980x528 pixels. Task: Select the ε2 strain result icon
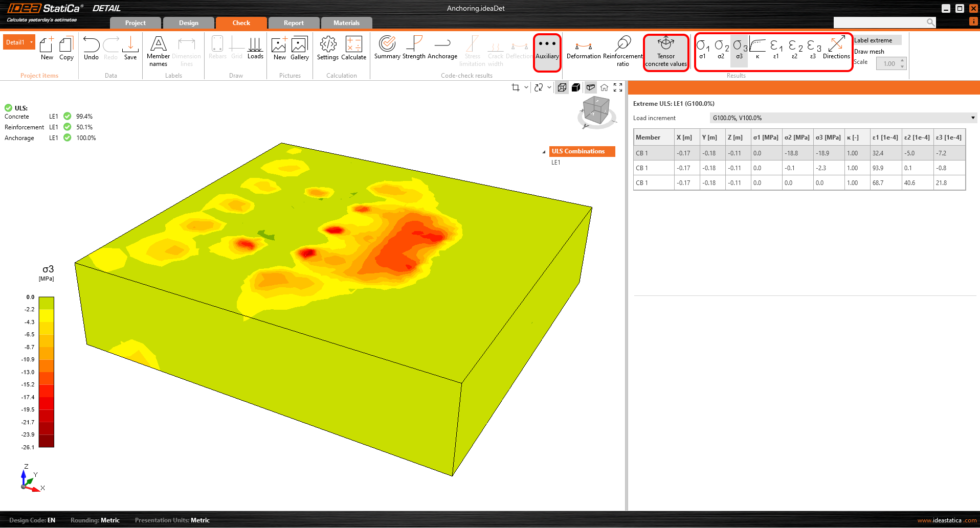pos(794,49)
